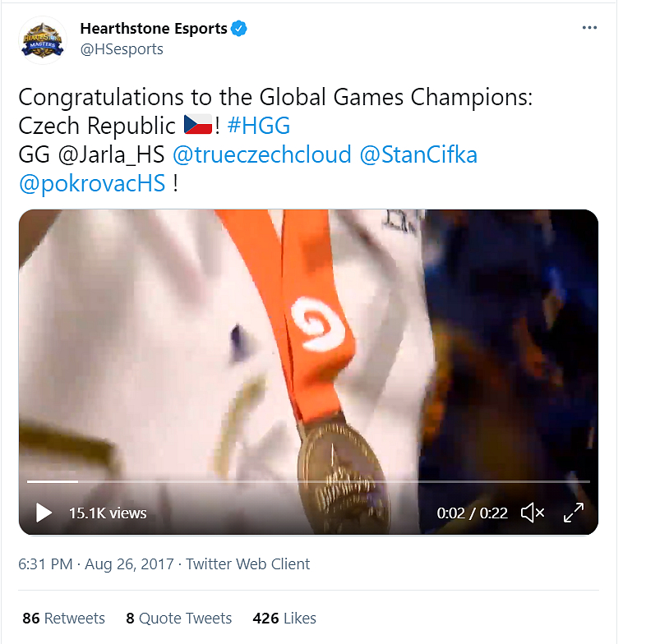Screen dimensions: 646x644
Task: Visit the @trueczechcloud profile mention
Action: [x=262, y=154]
